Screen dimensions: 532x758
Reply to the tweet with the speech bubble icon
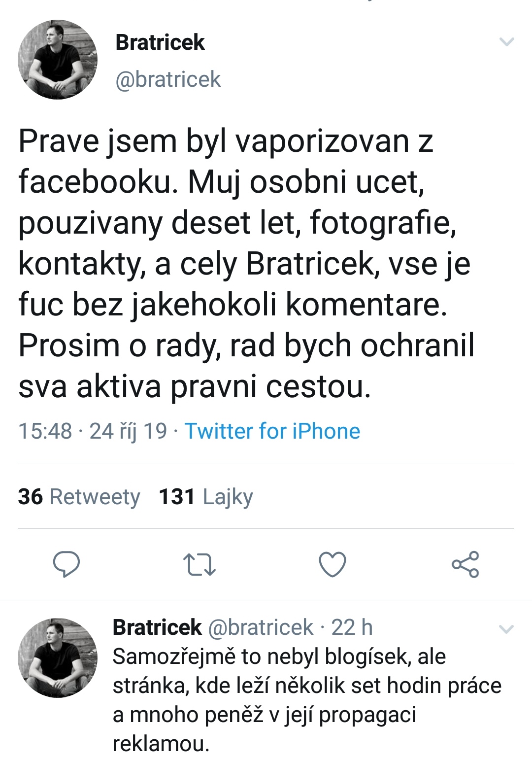tap(66, 564)
